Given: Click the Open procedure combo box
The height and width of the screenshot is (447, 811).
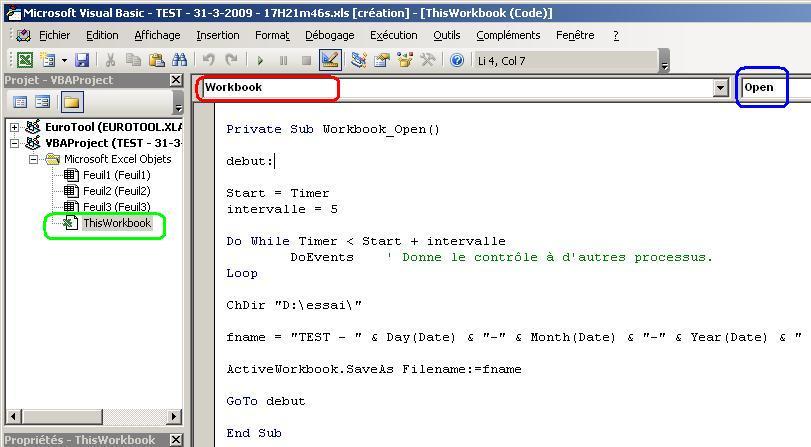Looking at the screenshot, I should click(x=776, y=88).
